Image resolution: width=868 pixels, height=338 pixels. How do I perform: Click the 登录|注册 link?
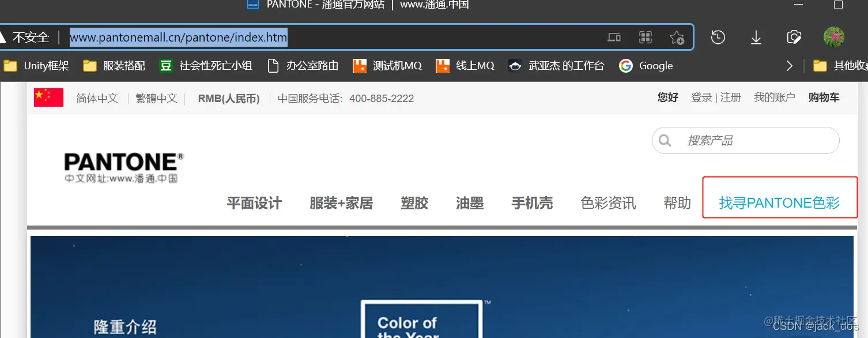tap(715, 97)
